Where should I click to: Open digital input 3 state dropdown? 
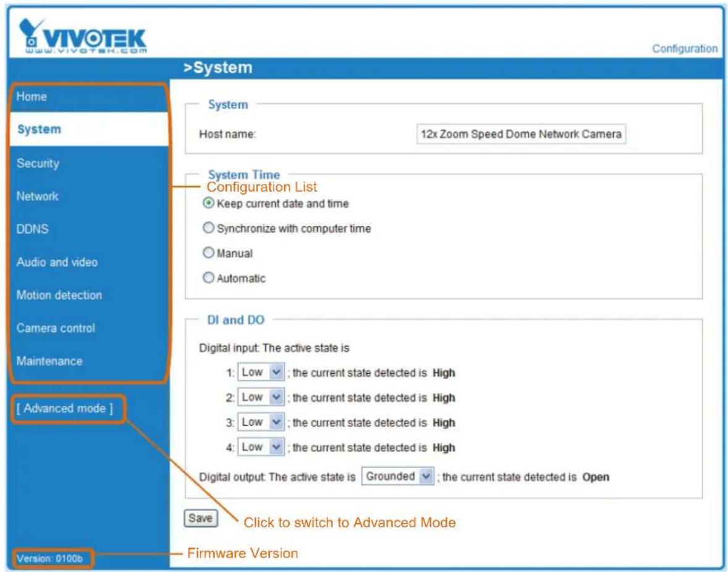pyautogui.click(x=261, y=422)
